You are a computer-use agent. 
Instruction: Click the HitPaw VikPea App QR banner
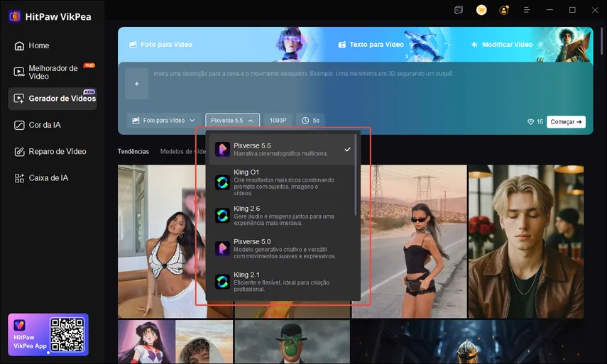tap(48, 335)
